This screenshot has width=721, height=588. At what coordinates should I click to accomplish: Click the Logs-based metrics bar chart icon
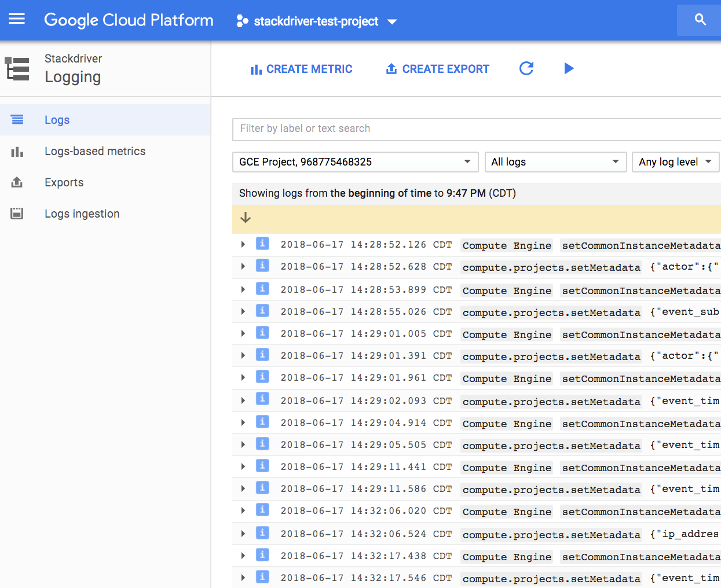point(17,152)
